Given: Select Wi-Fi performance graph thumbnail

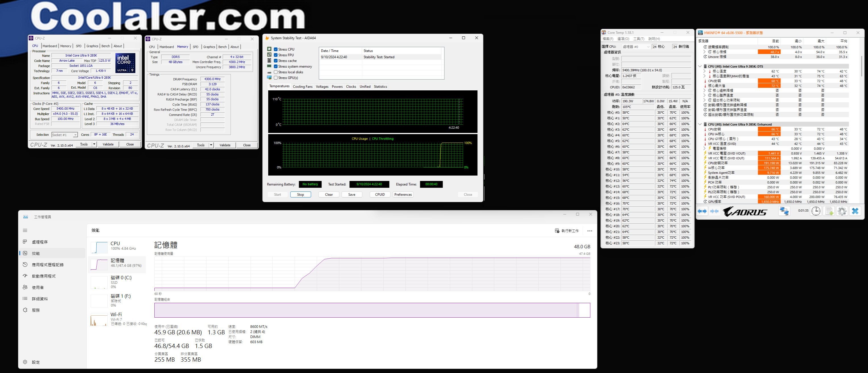Looking at the screenshot, I should 99,320.
